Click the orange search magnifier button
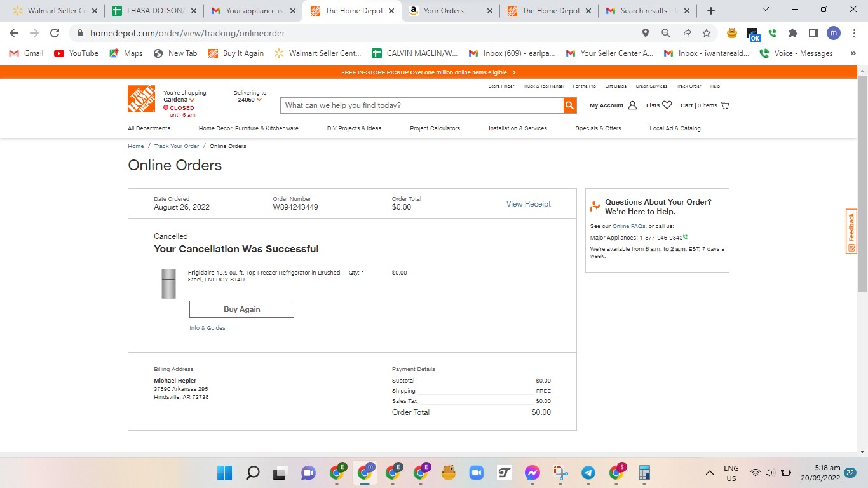Image resolution: width=868 pixels, height=488 pixels. click(x=569, y=105)
